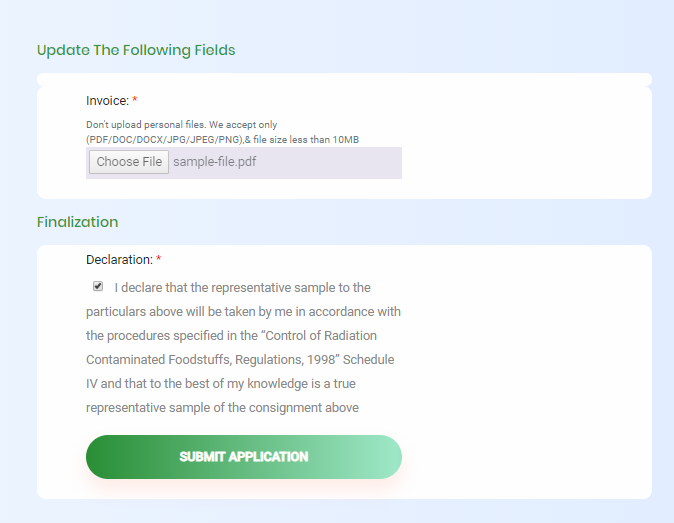Click the sample-file.pdf file name
Screen dimensions: 674x523
click(x=214, y=162)
